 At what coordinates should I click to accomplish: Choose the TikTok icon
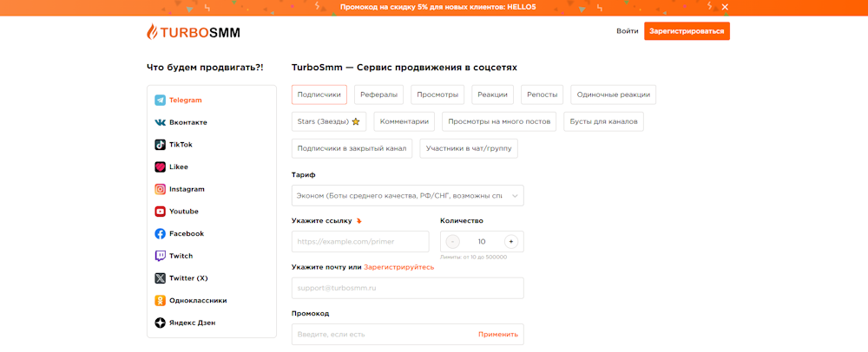coord(160,145)
